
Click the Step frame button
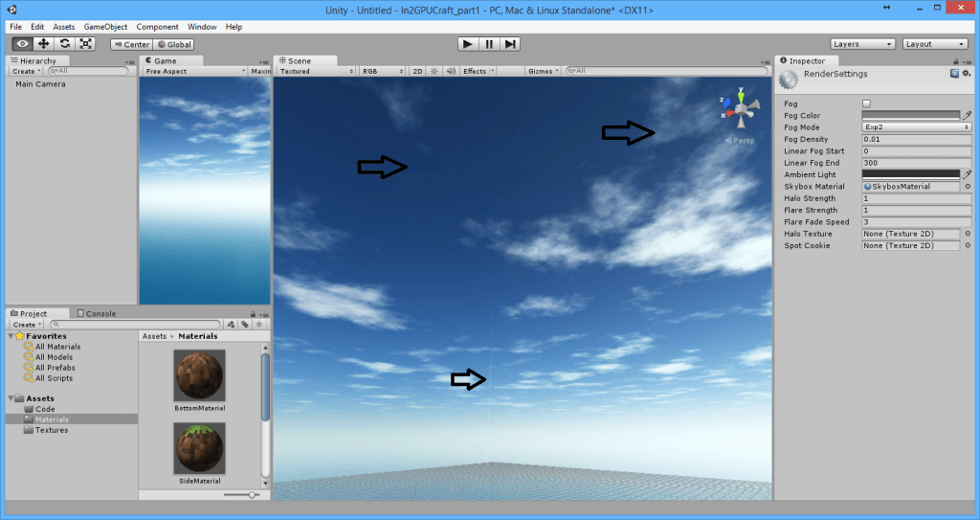coord(511,44)
